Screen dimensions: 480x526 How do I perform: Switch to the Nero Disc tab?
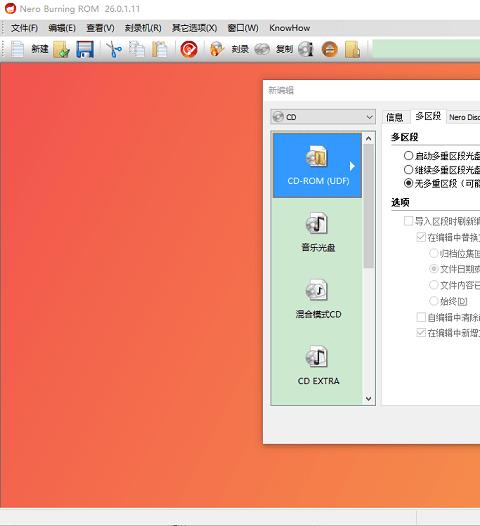tap(464, 117)
